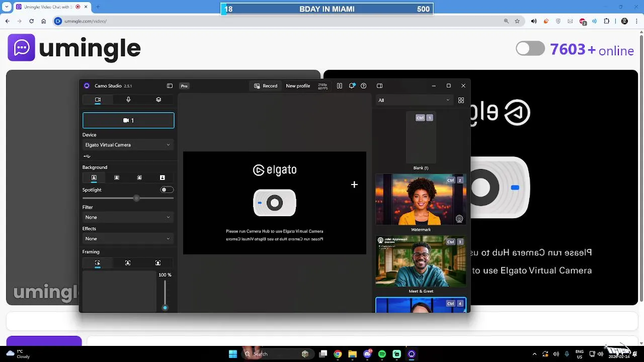
Task: Open the weather widget showing Cloudy
Action: tap(19, 354)
